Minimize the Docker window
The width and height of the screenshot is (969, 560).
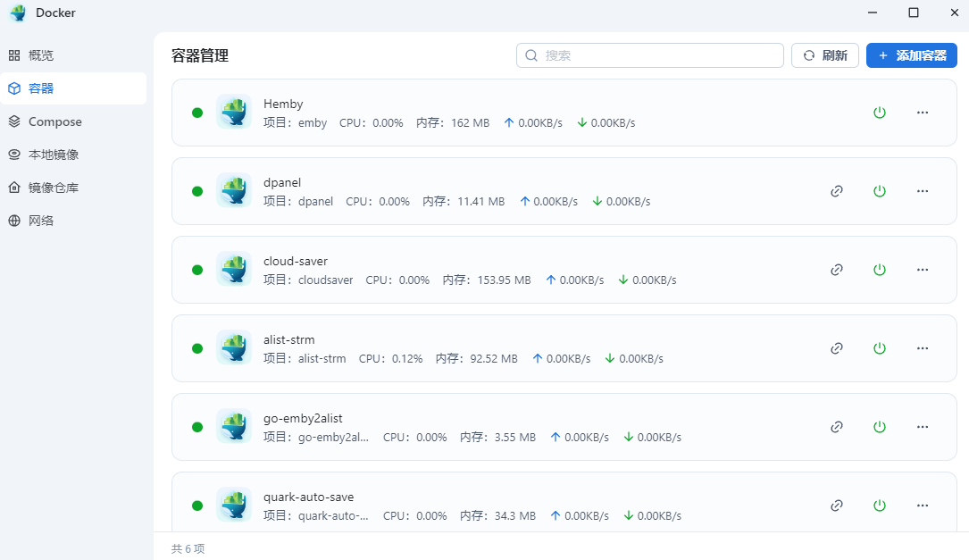(873, 13)
